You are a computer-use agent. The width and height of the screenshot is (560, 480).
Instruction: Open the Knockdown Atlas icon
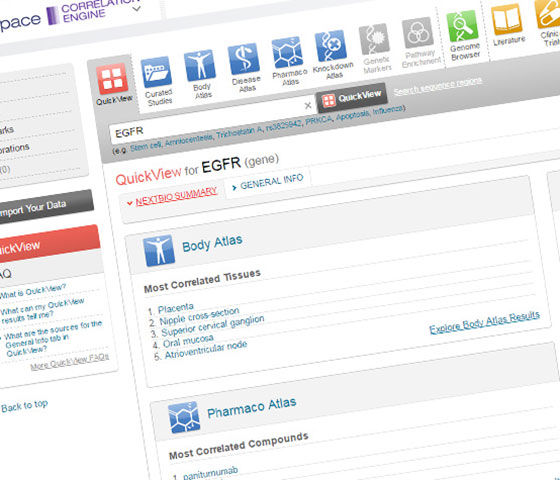pos(331,46)
